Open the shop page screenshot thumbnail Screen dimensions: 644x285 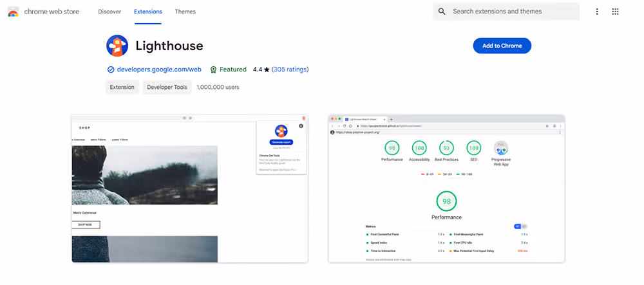189,188
